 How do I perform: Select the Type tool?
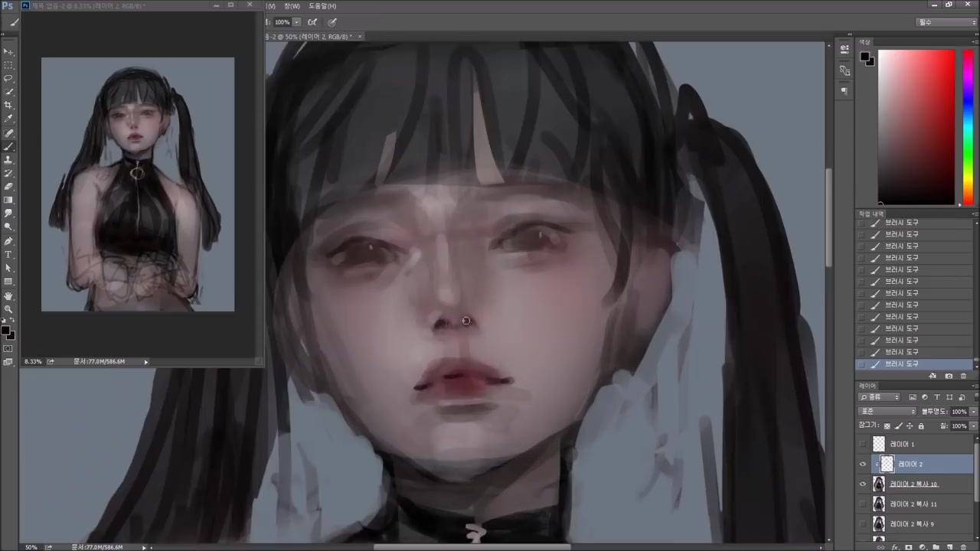(9, 254)
